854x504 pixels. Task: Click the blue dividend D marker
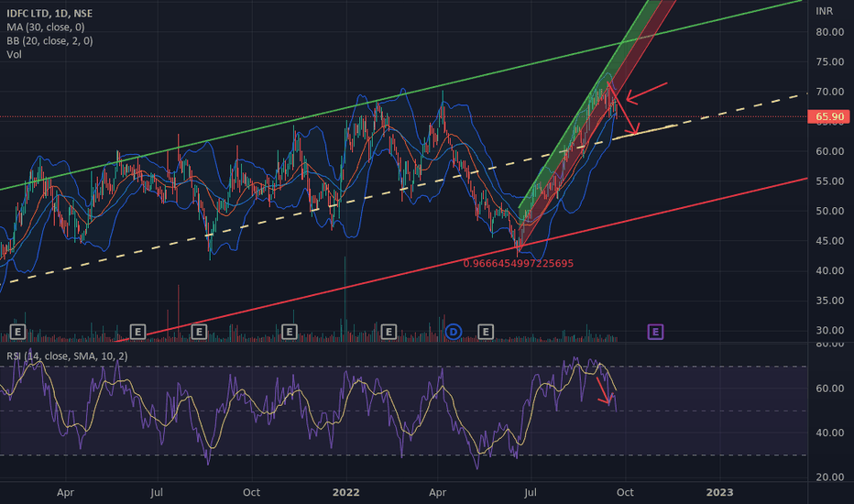pos(454,332)
